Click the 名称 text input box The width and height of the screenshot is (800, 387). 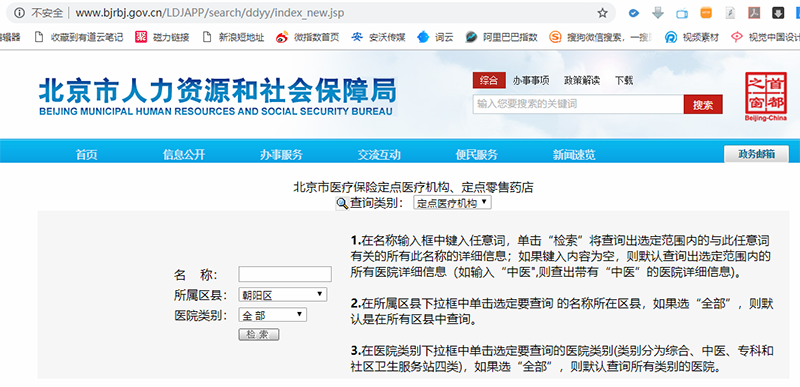coord(285,274)
